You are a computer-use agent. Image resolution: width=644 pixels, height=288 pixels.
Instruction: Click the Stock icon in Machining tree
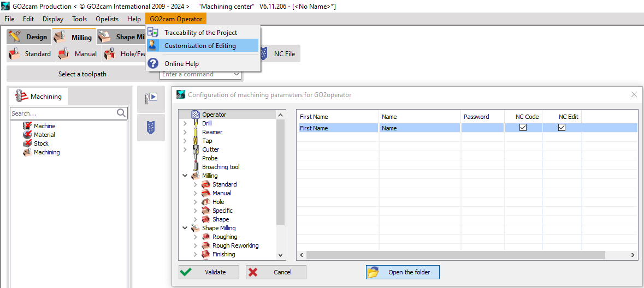coord(27,143)
